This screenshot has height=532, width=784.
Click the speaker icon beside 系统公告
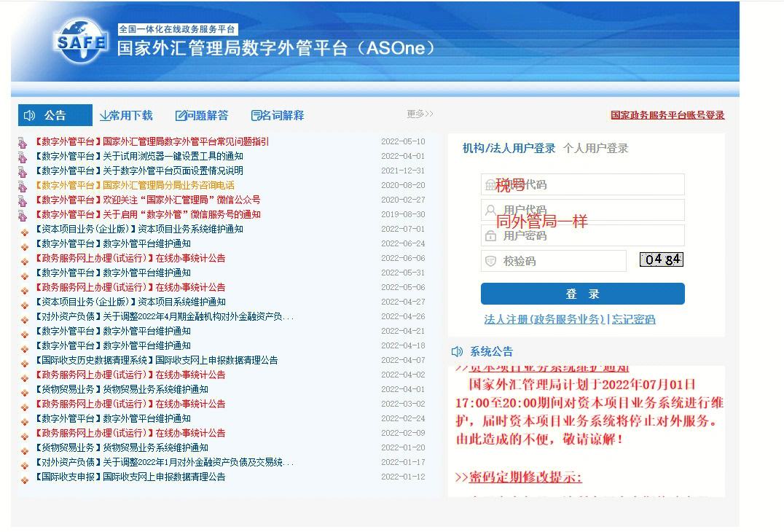[x=457, y=351]
